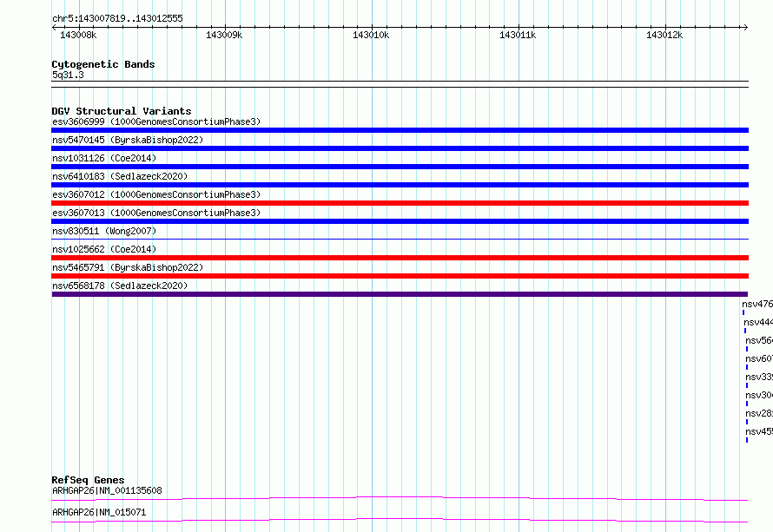Click the truncated nsv476 variant label
This screenshot has width=773, height=532.
click(x=757, y=305)
